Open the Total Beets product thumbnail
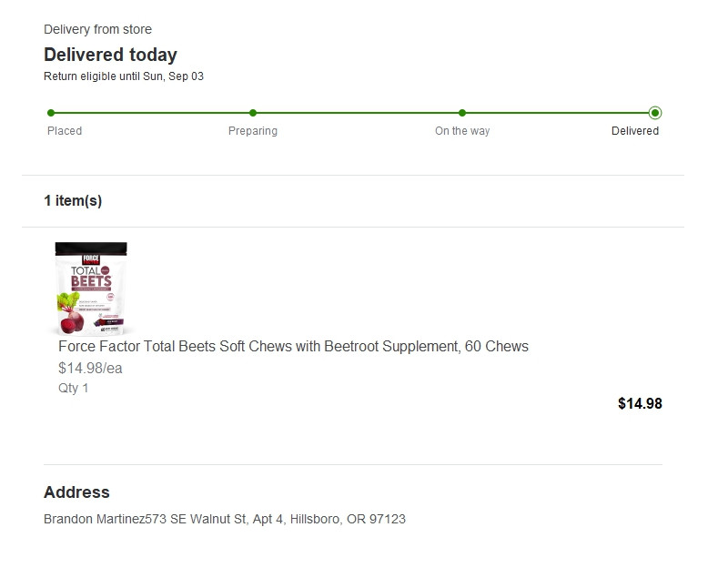Viewport: 728px width, 588px height. click(x=91, y=289)
